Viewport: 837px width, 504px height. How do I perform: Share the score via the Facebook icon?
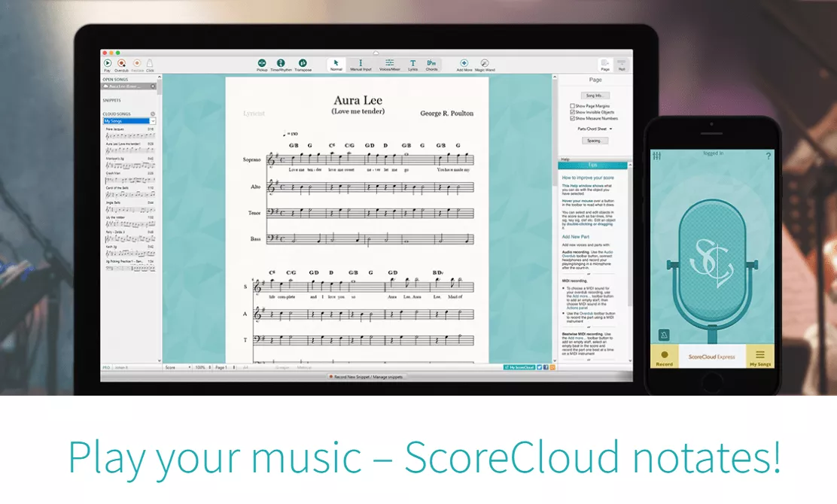point(546,367)
